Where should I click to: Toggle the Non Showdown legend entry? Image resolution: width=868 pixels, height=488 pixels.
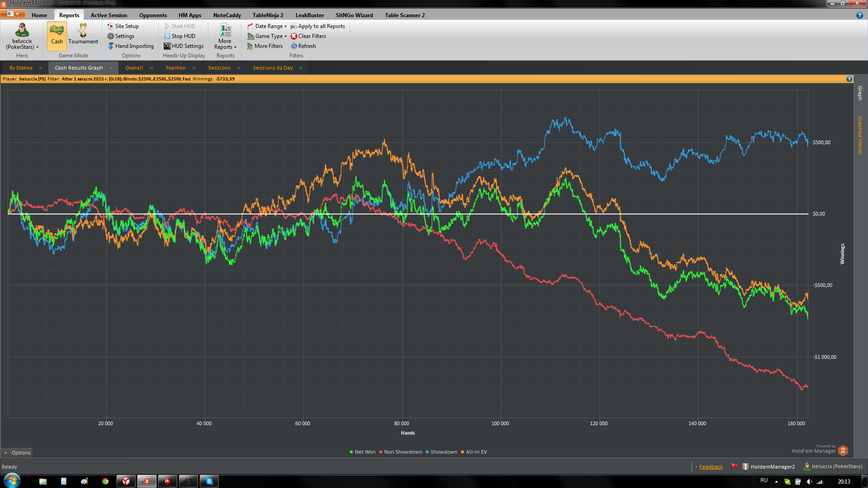point(402,452)
